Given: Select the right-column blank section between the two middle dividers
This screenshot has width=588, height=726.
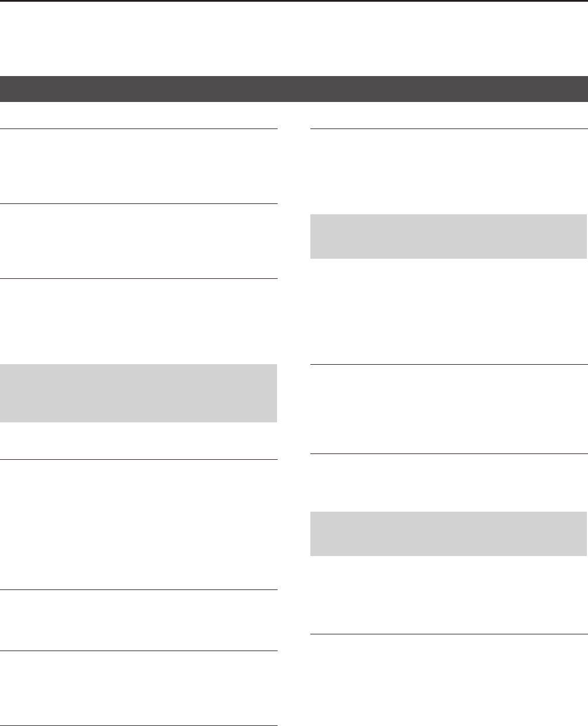Looking at the screenshot, I should pos(448,409).
